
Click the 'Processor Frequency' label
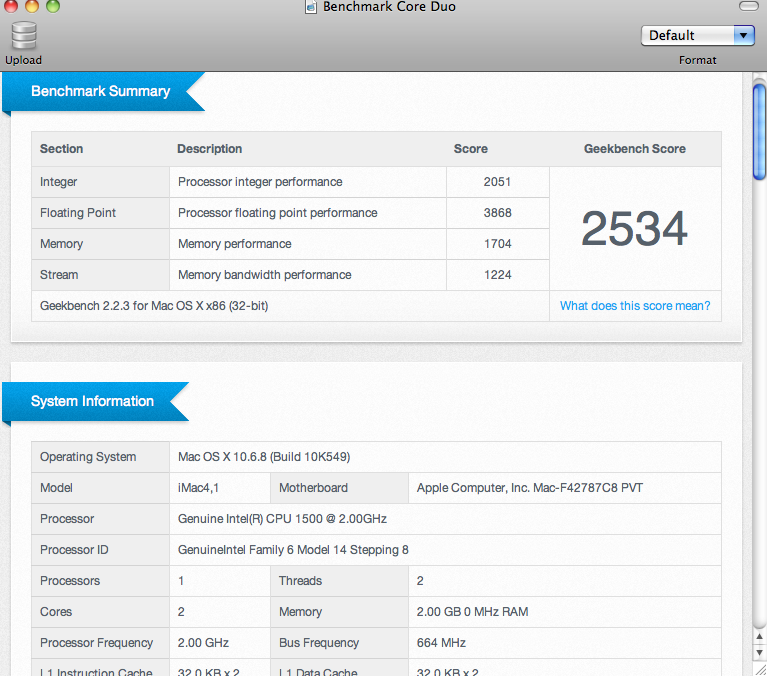point(96,643)
